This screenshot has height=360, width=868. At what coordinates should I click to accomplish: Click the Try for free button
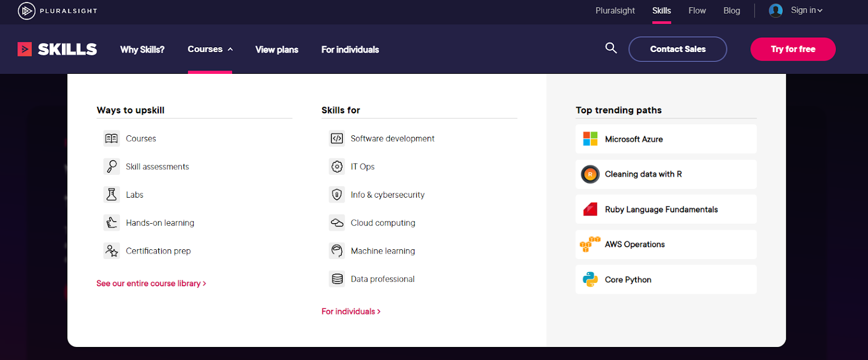click(793, 49)
